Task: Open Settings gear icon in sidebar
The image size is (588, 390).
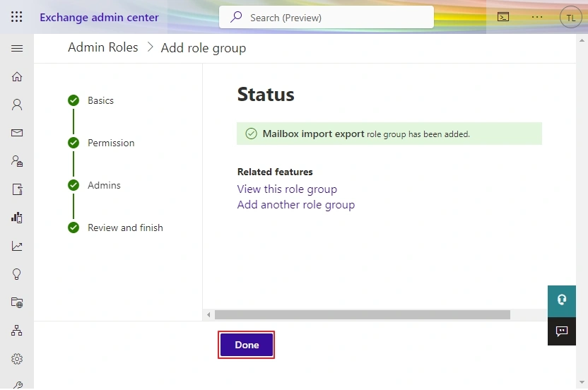Action: click(17, 359)
